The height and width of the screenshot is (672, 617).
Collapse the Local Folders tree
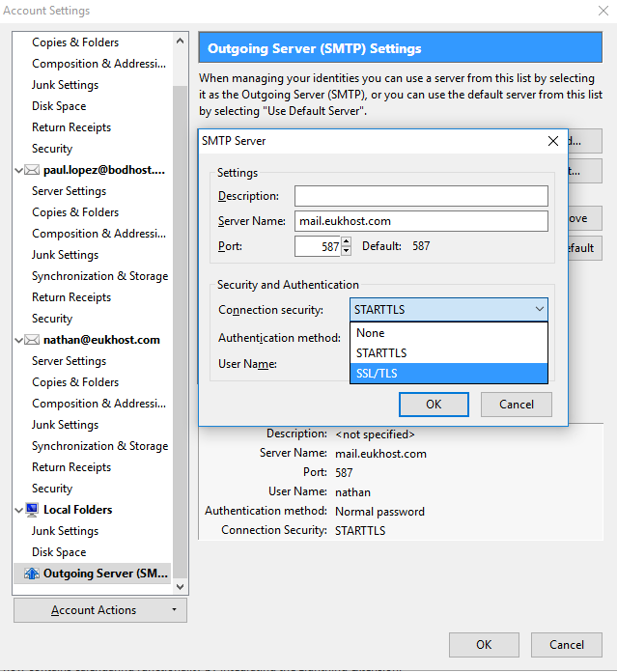pyautogui.click(x=20, y=510)
